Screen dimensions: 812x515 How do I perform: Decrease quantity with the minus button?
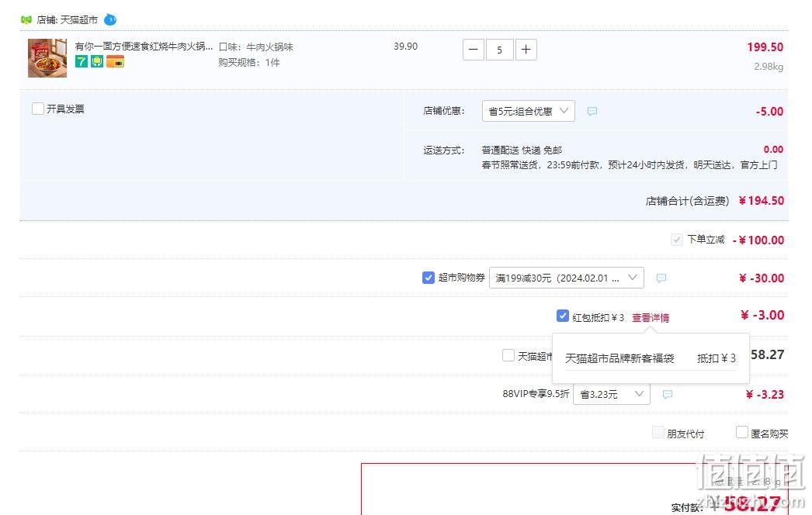(x=474, y=50)
